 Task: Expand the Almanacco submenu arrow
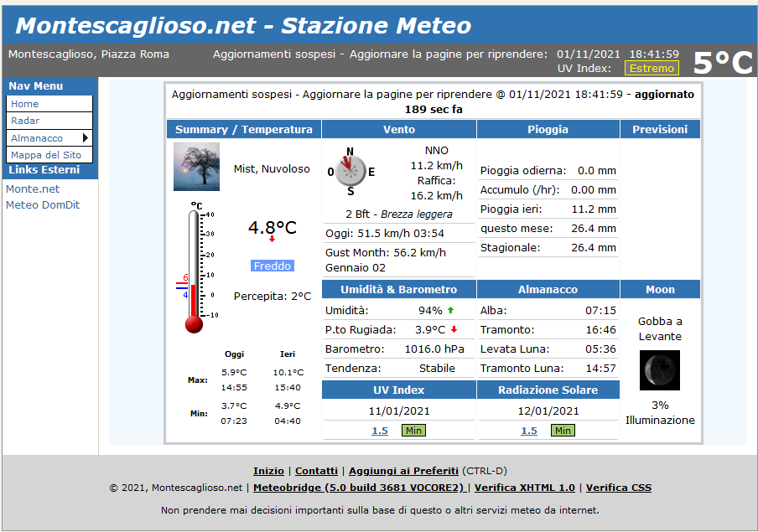point(86,138)
